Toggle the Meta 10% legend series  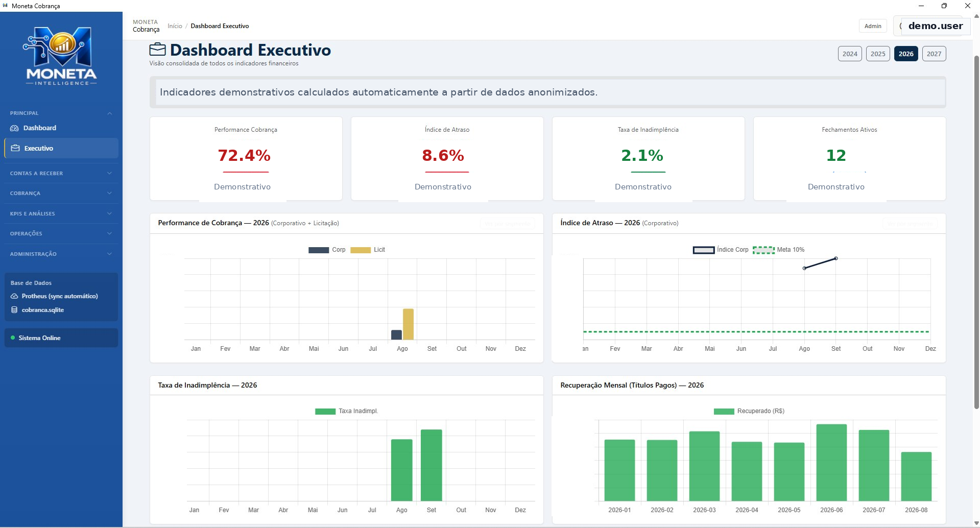[779, 250]
